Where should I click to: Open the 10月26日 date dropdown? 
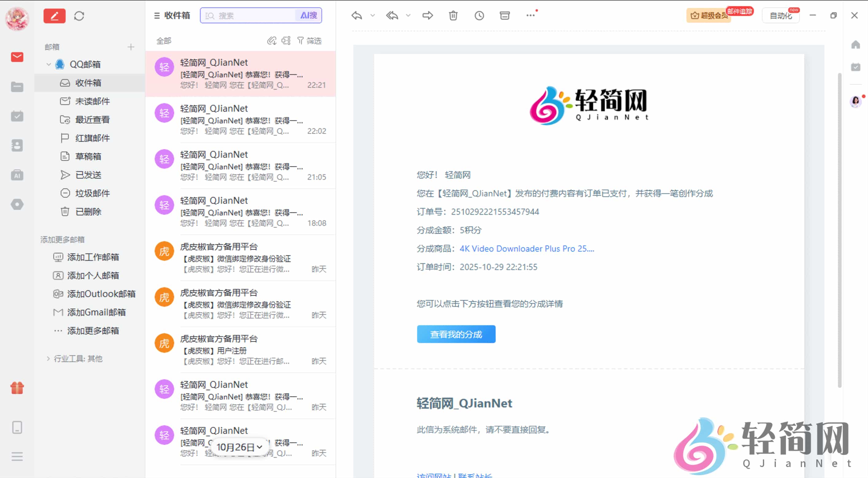coord(240,447)
